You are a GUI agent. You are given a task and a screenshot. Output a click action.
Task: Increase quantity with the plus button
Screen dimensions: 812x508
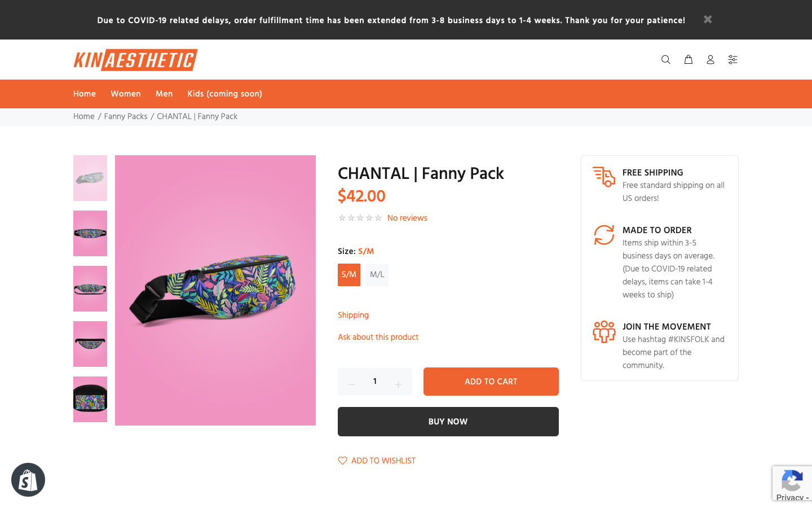(398, 384)
